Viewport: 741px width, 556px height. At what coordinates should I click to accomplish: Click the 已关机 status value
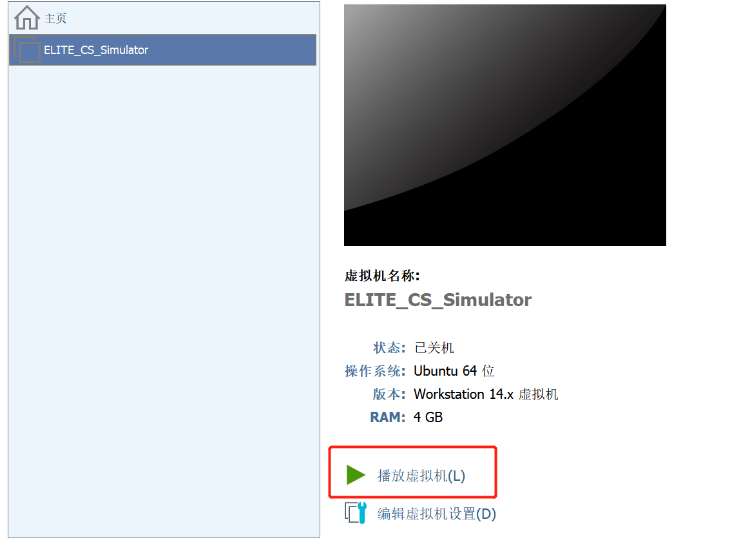tap(434, 348)
